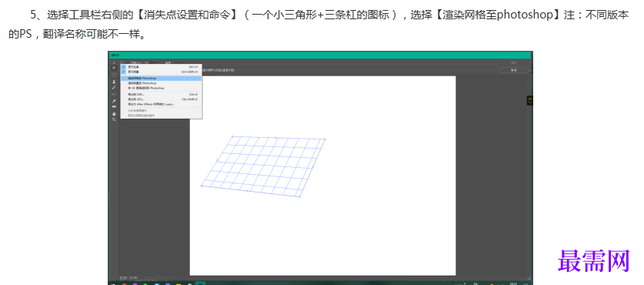This screenshot has width=644, height=285.
Task: Click the 取消 cancel button
Action: point(514,70)
